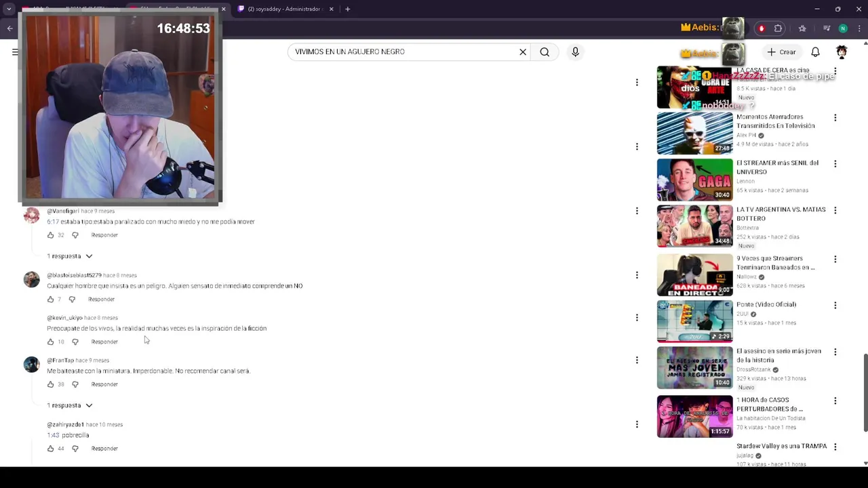The width and height of the screenshot is (868, 488).
Task: Open more options for El STREAMER más SENIL video
Action: pos(835,163)
